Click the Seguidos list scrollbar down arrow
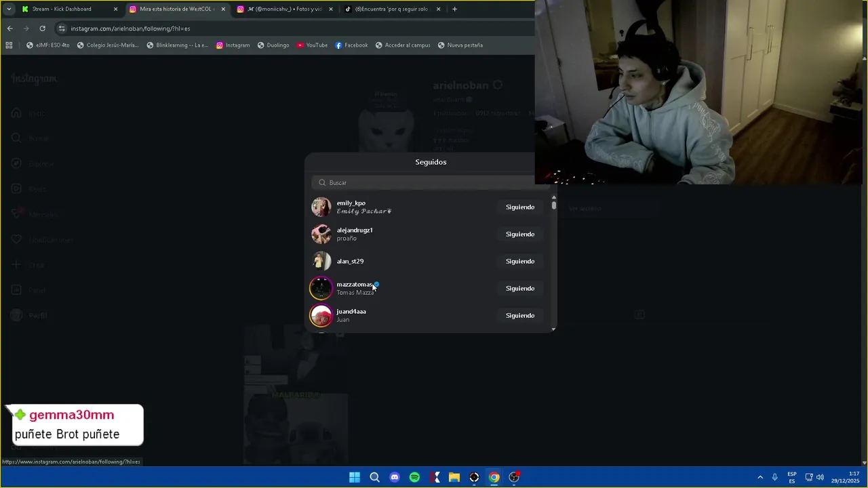This screenshot has width=868, height=488. 553,329
